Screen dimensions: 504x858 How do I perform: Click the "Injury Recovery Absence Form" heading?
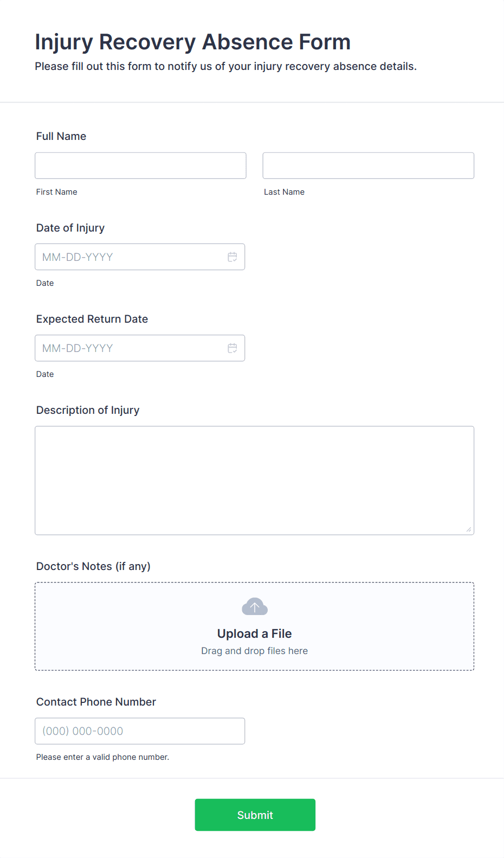point(193,42)
